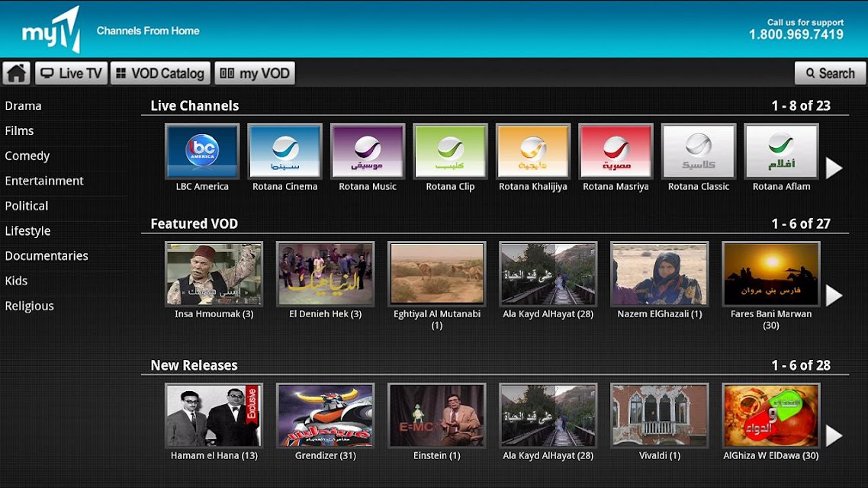868x488 pixels.
Task: Go to the Home screen icon
Action: click(17, 73)
